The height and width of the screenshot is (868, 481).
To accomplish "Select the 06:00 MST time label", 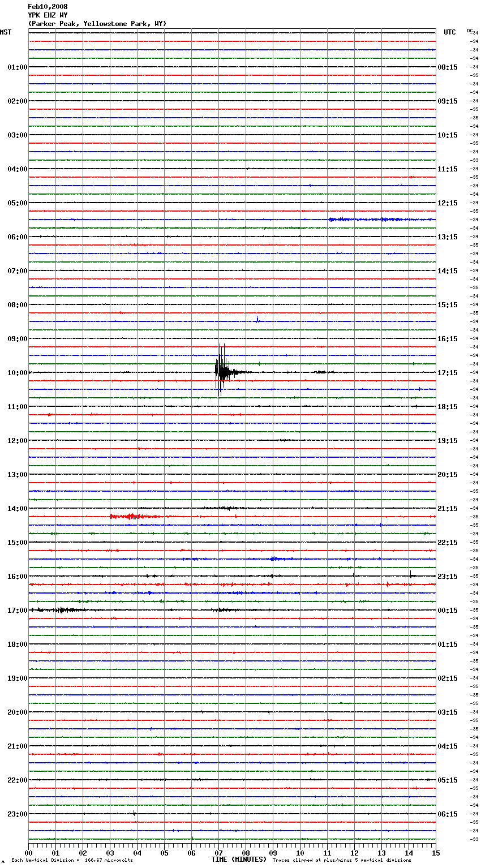I will pyautogui.click(x=18, y=237).
